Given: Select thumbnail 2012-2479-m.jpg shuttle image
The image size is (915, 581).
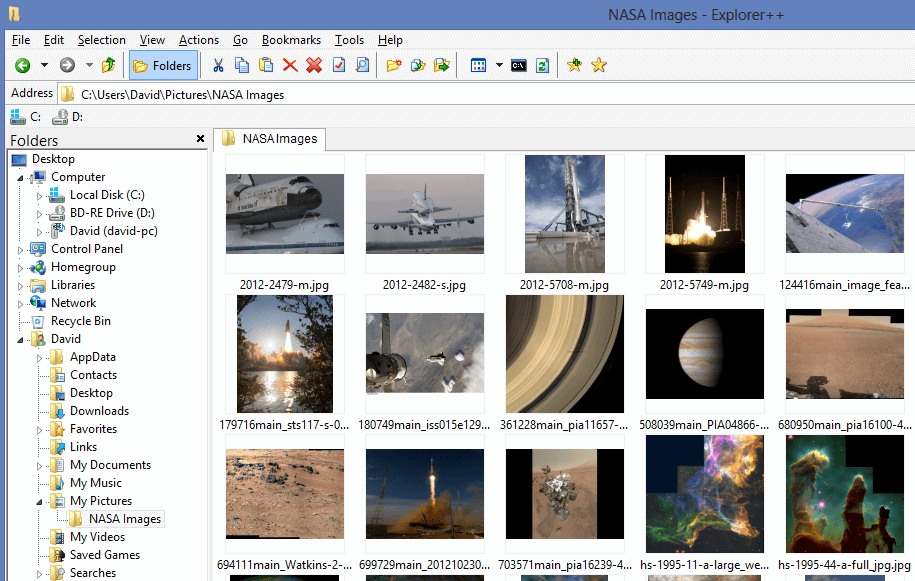Looking at the screenshot, I should point(285,214).
